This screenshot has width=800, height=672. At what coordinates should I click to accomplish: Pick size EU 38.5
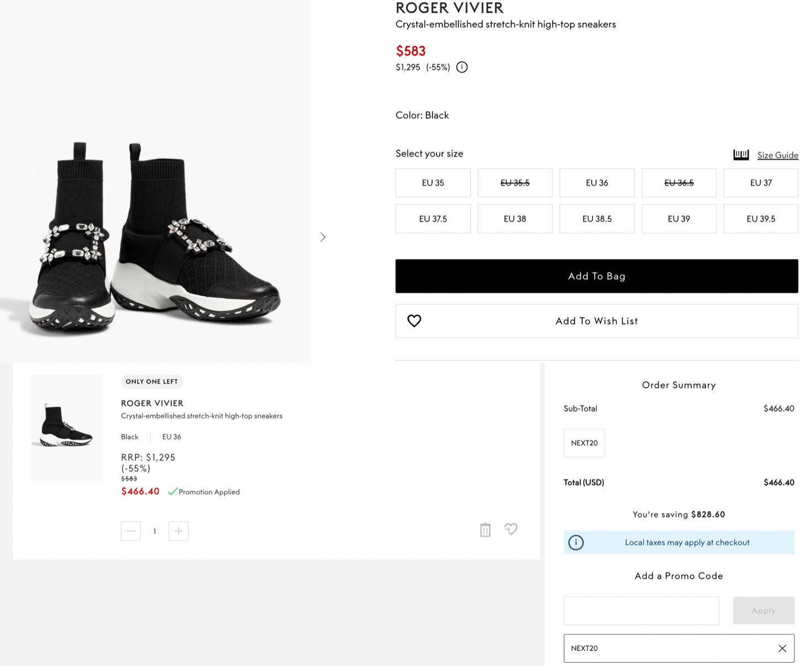coord(597,219)
